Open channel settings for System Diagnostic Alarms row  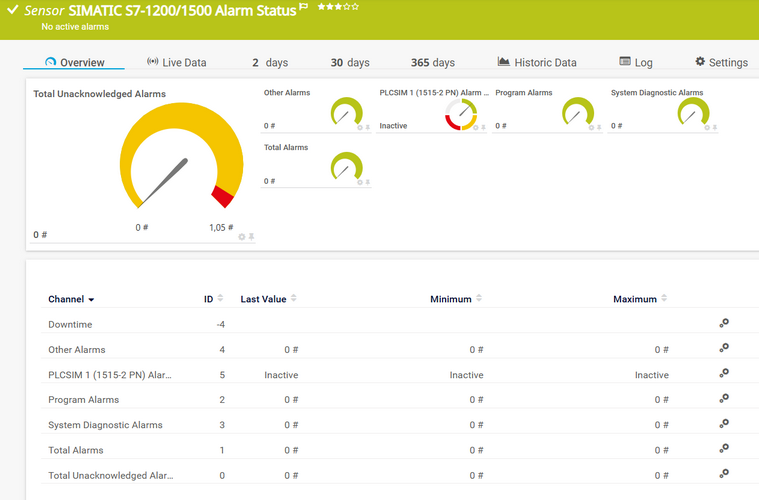coord(724,424)
